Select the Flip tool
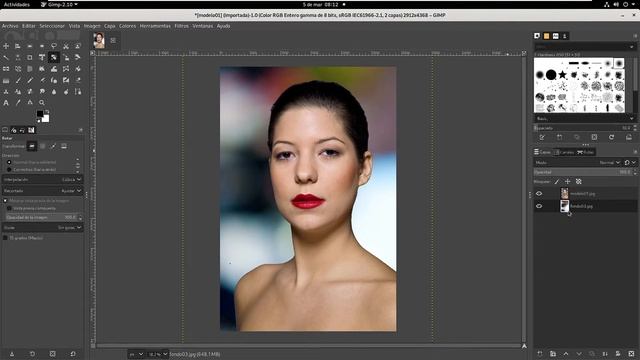This screenshot has height=360, width=640. [6, 69]
